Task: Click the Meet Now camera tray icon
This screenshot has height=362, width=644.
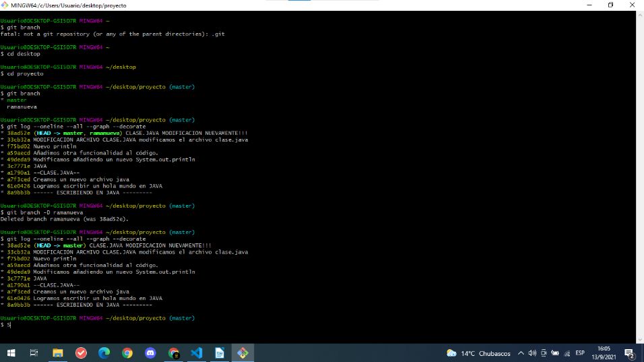Action: [544, 353]
